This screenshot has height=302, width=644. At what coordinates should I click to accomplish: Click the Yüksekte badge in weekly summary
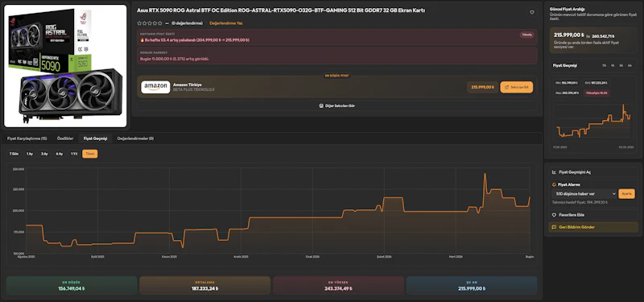(x=526, y=35)
